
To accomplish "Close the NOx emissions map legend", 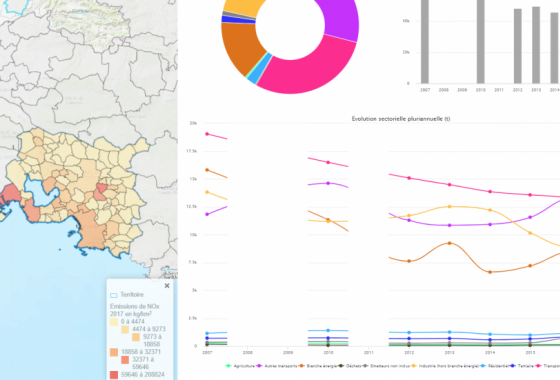I will pyautogui.click(x=167, y=286).
